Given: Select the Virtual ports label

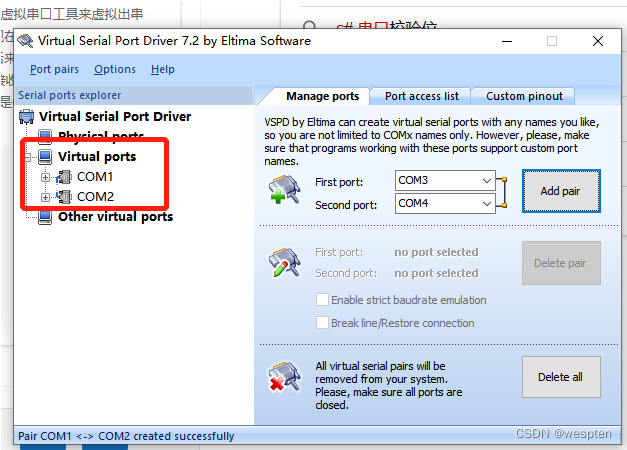Looking at the screenshot, I should [x=97, y=156].
